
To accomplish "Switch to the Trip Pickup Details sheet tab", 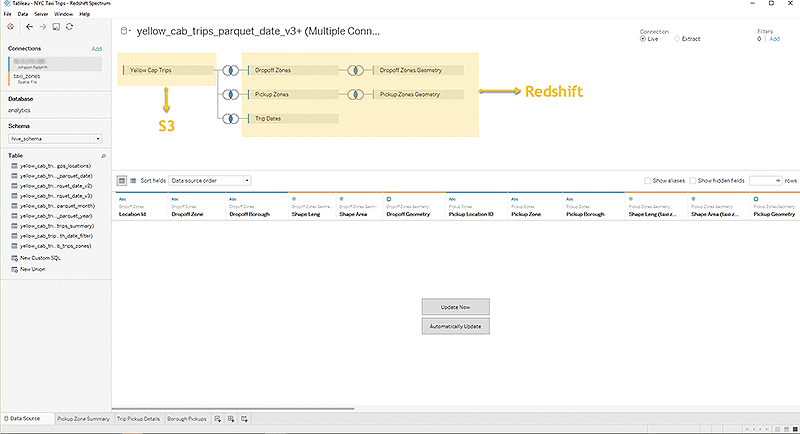I will [138, 419].
